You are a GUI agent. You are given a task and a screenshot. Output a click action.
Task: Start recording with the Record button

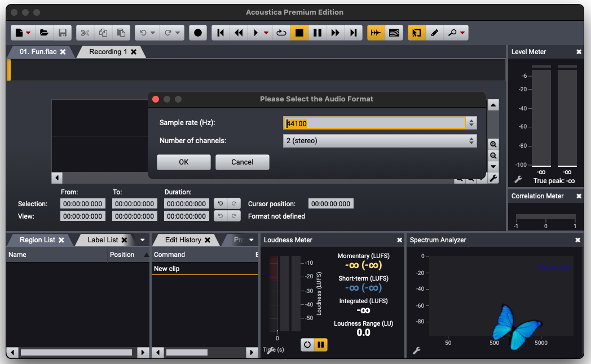198,33
